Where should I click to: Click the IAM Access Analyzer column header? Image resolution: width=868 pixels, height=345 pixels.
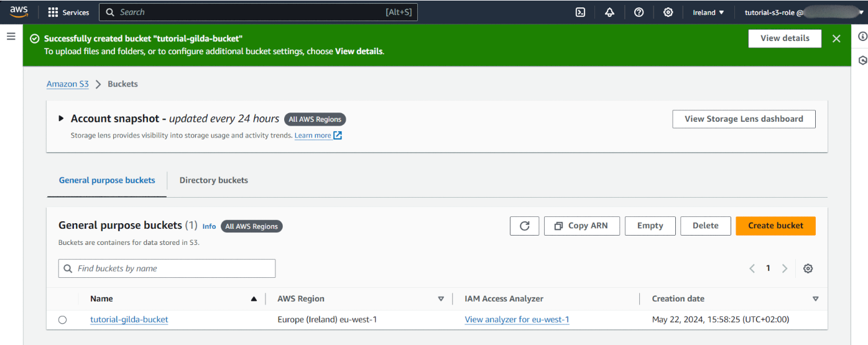pyautogui.click(x=504, y=299)
